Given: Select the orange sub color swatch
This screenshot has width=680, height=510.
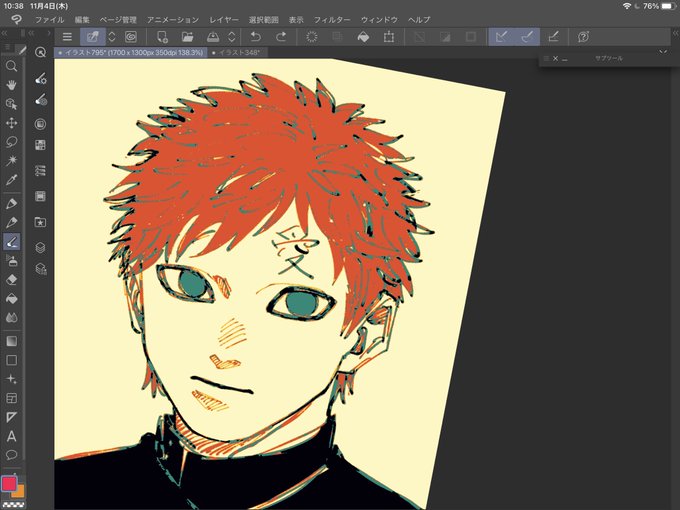Looking at the screenshot, I should tap(19, 492).
